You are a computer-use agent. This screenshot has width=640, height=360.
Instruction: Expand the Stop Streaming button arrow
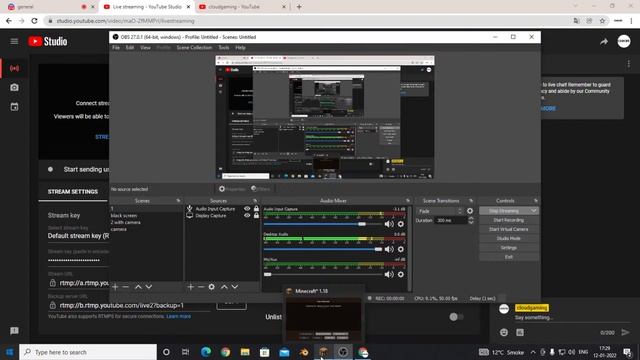(x=533, y=211)
